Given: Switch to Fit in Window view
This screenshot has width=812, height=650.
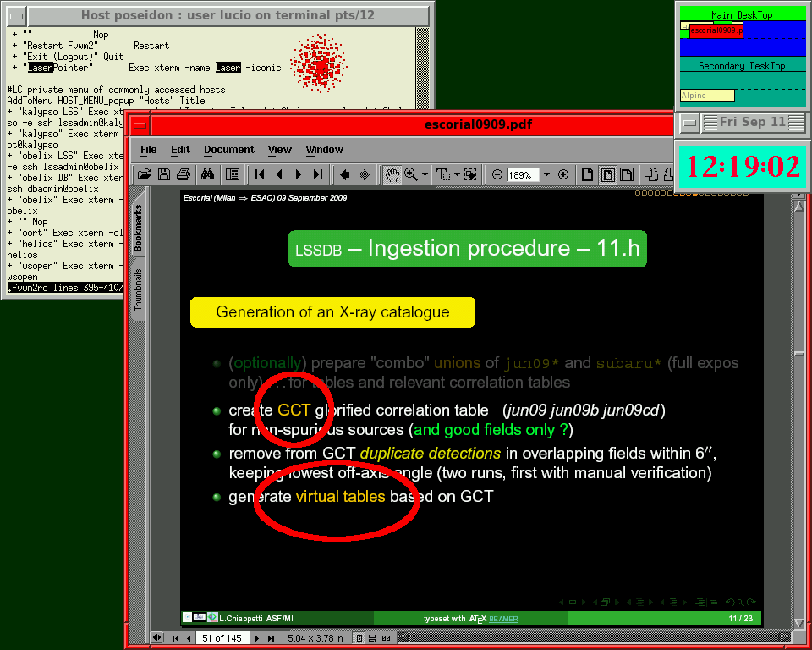Looking at the screenshot, I should tap(607, 174).
